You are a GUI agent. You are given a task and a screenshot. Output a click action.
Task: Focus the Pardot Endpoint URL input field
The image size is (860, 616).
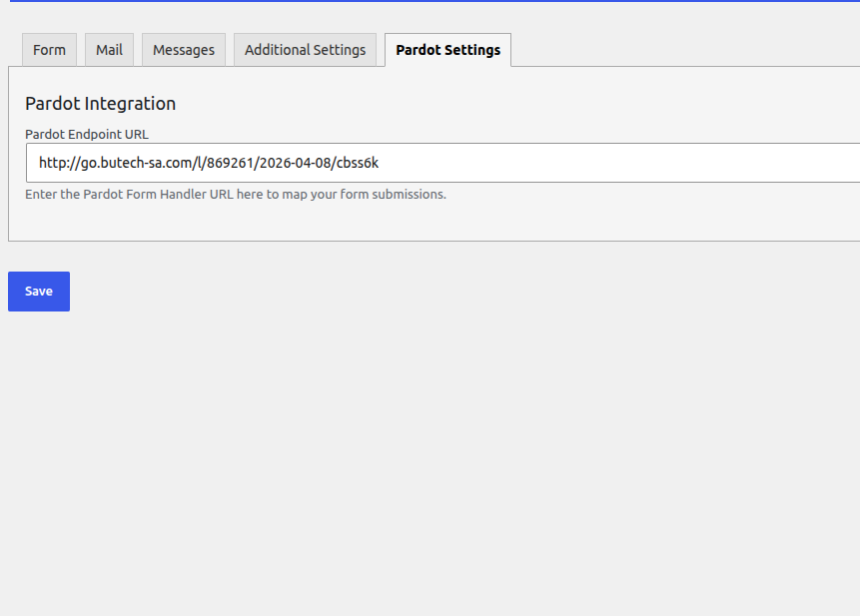tap(443, 163)
